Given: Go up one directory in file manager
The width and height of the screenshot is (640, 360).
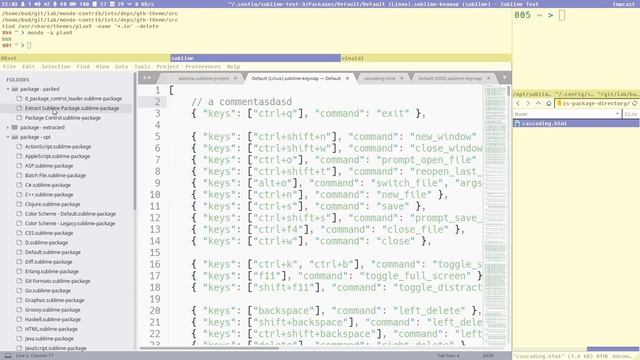Looking at the screenshot, I should [538, 104].
